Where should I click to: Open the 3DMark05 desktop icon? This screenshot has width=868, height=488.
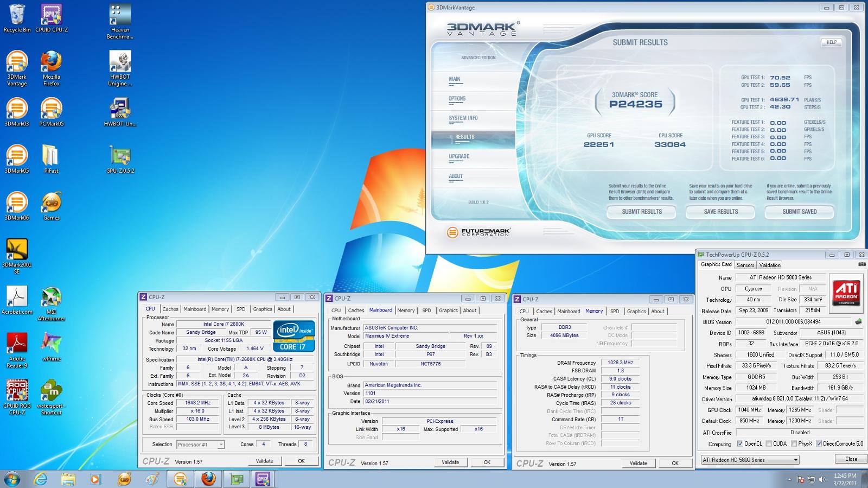(17, 159)
